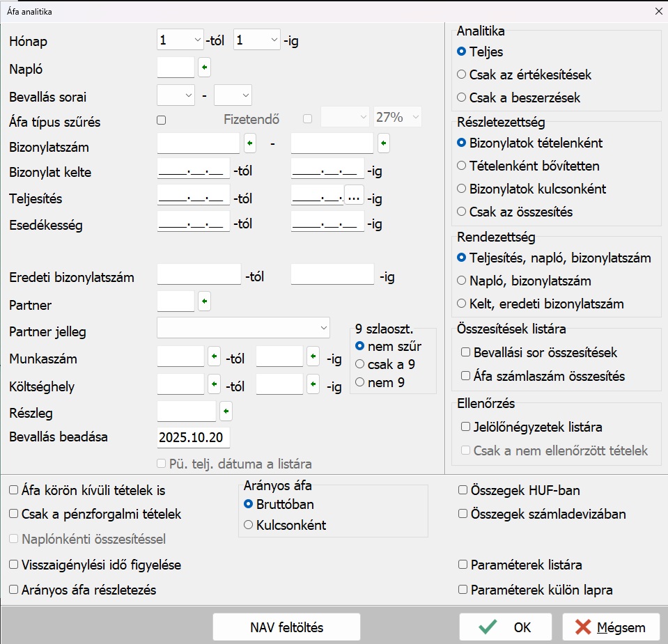Click the Részleg lookup arrow icon
This screenshot has height=644, width=668.
tap(226, 411)
